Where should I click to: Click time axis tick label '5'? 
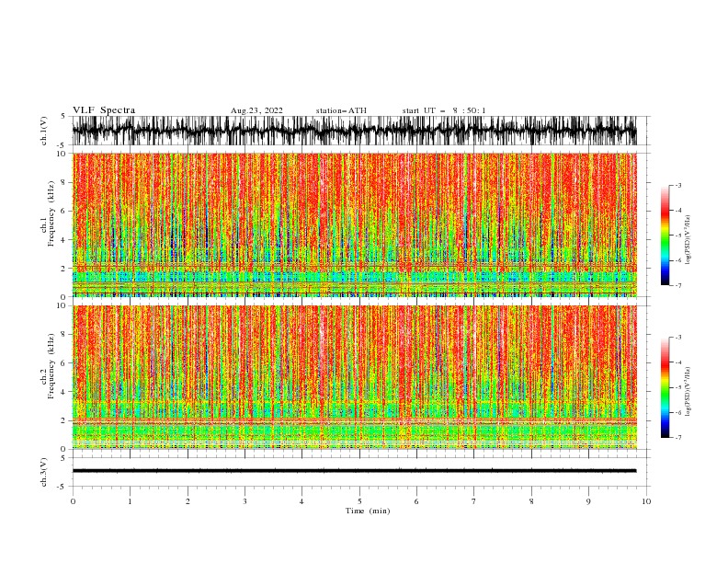coord(359,501)
